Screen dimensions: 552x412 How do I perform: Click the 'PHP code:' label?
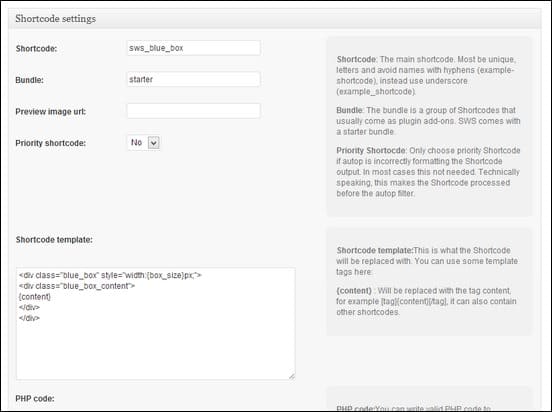[35, 399]
